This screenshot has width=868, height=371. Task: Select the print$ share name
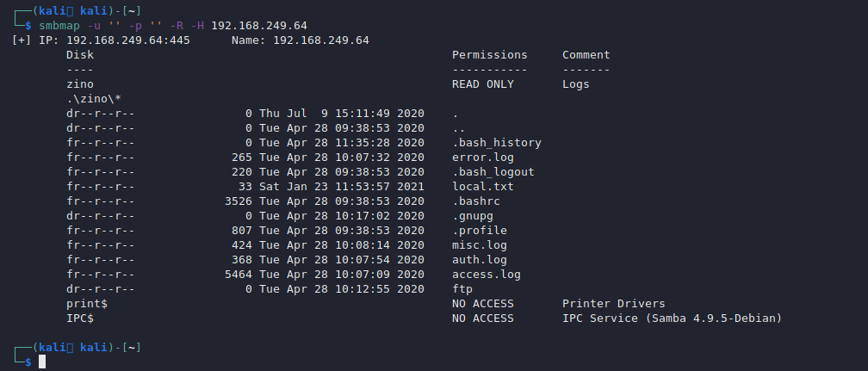coord(87,304)
